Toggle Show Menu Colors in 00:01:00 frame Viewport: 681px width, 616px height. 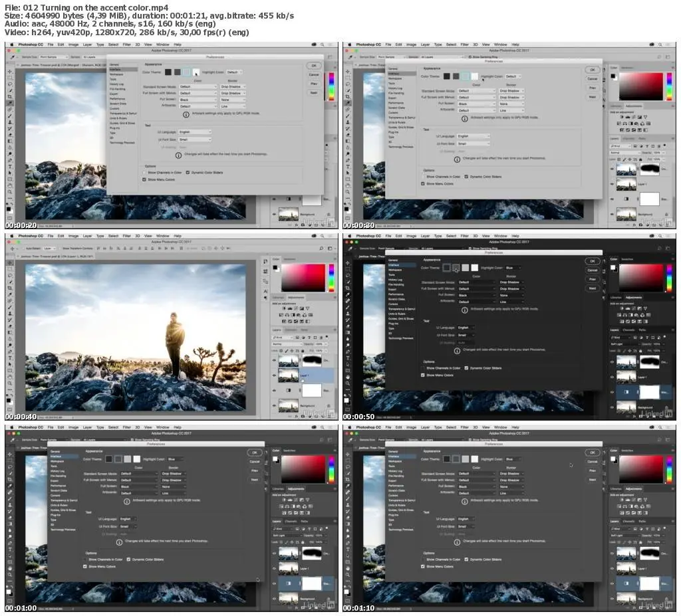tap(85, 567)
